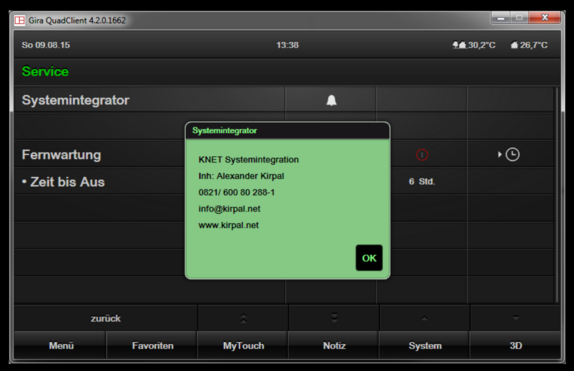Click the vertical scrollbar on the right
Viewport: 574px width, 371px height.
(x=557, y=194)
